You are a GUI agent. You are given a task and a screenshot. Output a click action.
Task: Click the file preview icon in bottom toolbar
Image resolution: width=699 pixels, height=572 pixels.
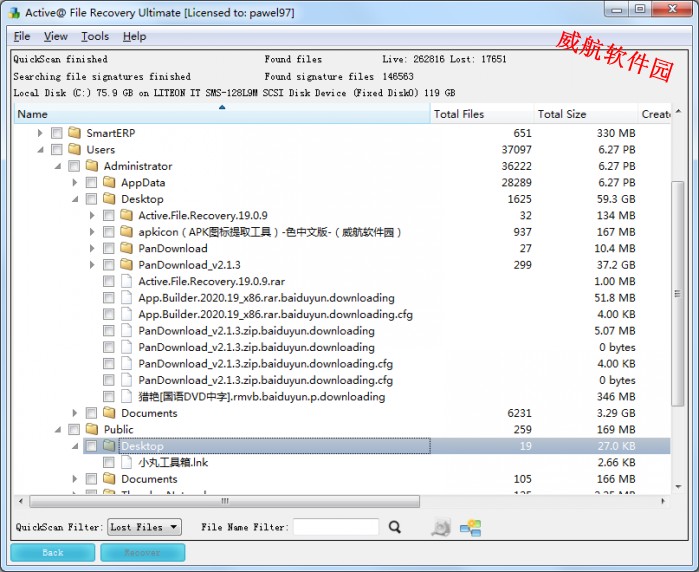(441, 527)
